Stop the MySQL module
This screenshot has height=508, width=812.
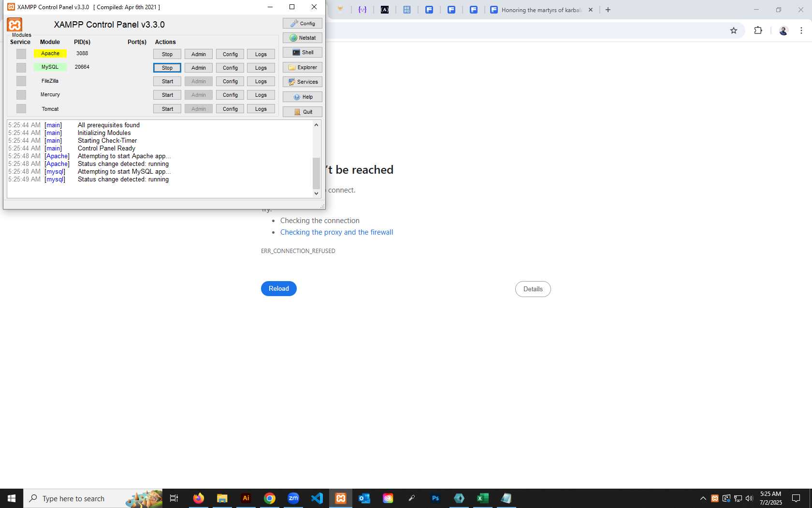(167, 68)
